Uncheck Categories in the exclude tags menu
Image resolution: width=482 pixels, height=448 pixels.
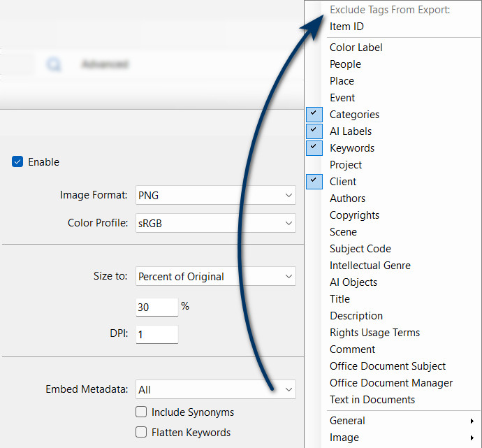click(x=354, y=115)
